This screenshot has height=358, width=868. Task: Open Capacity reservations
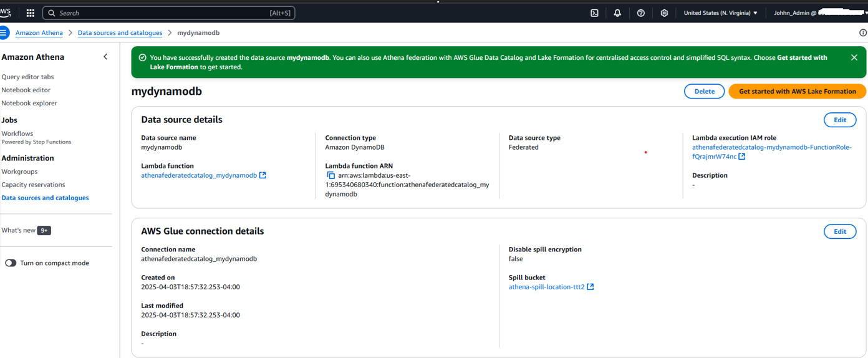point(33,185)
